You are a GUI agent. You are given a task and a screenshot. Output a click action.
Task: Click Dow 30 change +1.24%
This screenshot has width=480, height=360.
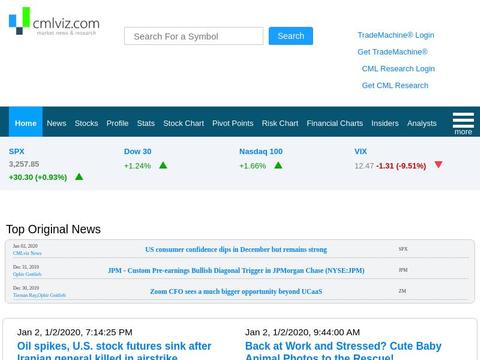point(138,166)
